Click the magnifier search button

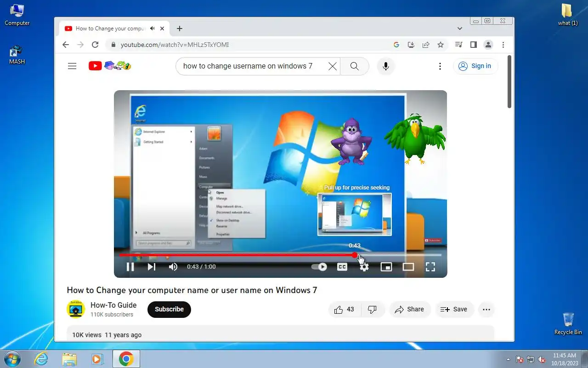tap(354, 66)
